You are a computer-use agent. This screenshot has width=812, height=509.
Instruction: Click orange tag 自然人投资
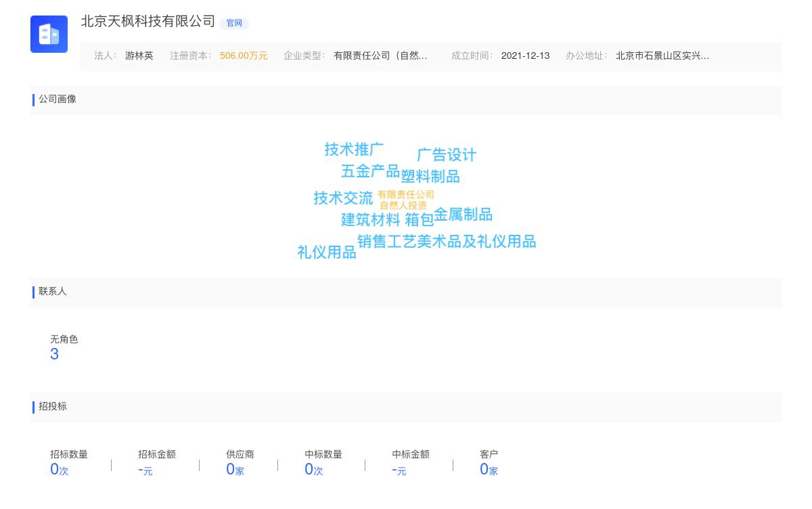(x=403, y=206)
